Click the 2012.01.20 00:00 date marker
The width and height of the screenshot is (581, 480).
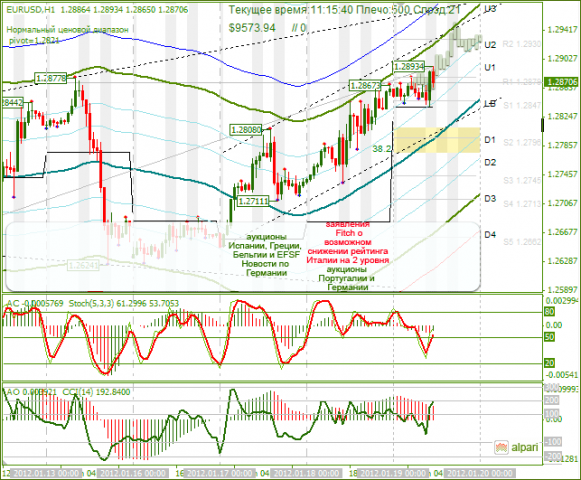pos(480,473)
